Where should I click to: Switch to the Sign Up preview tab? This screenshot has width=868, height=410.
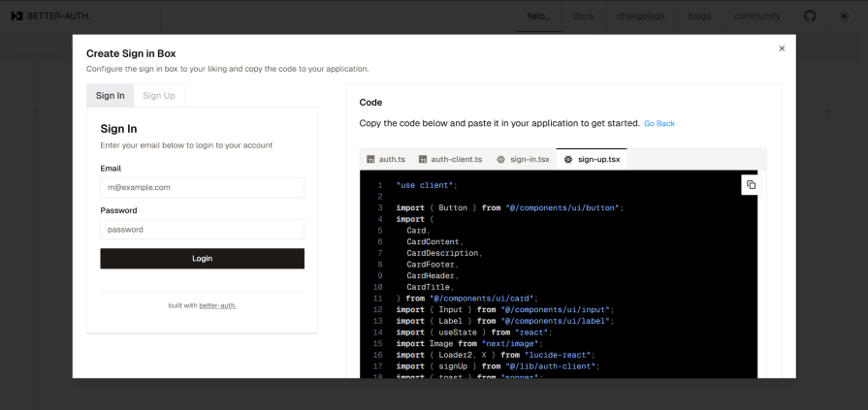[159, 96]
